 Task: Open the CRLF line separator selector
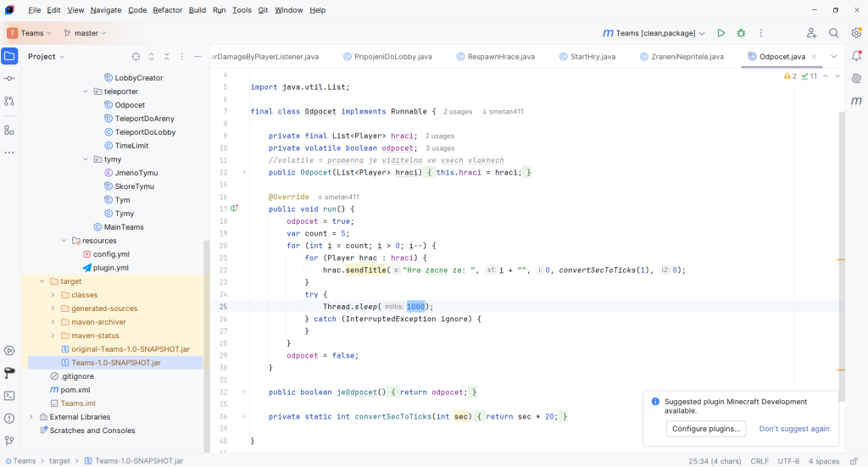[759, 461]
